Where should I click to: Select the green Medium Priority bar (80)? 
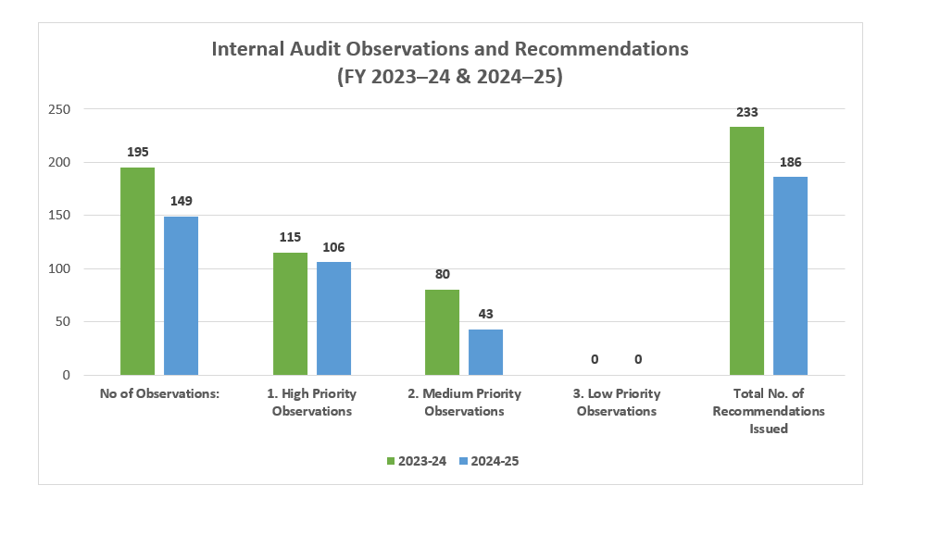point(442,332)
